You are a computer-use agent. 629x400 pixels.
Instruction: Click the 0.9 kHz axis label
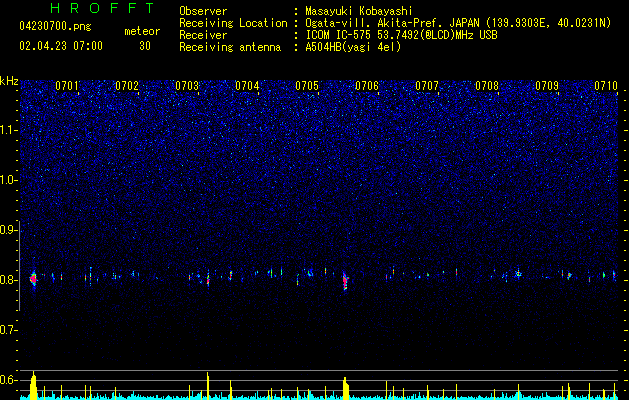[8, 230]
